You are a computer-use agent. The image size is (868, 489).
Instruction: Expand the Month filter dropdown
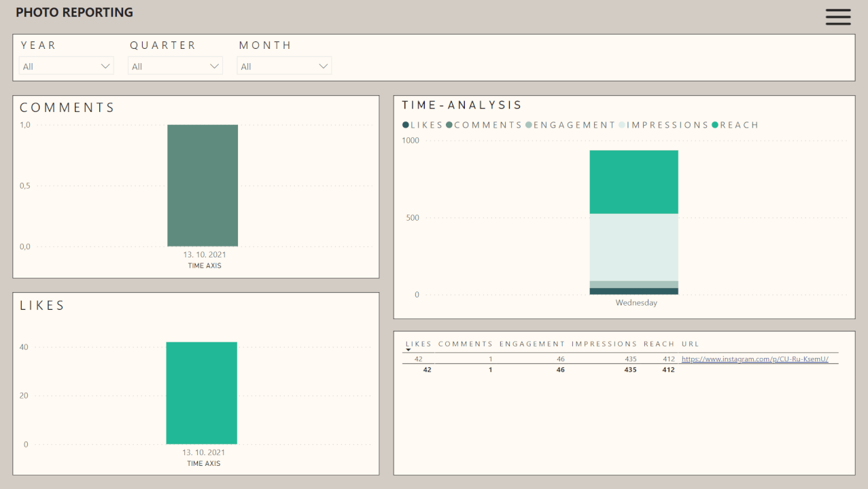tap(284, 66)
